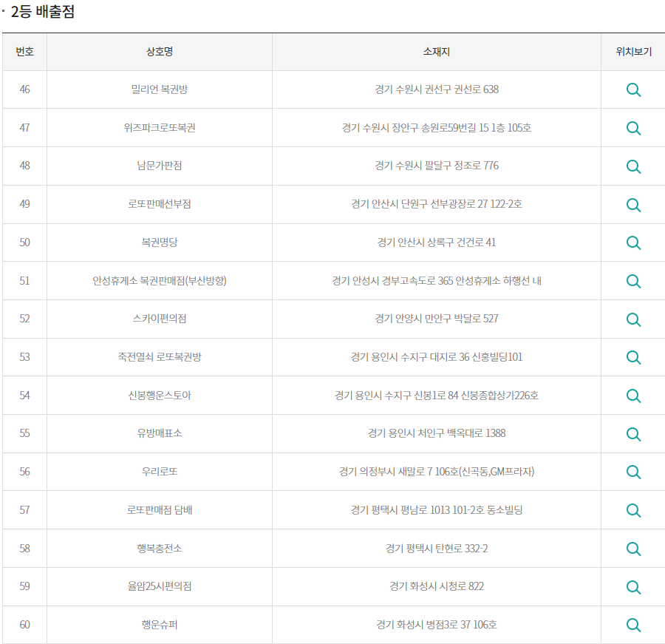Click address 경기 안산시 상록구 건건로 41
Image resolution: width=665 pixels, height=644 pixels.
coord(437,243)
